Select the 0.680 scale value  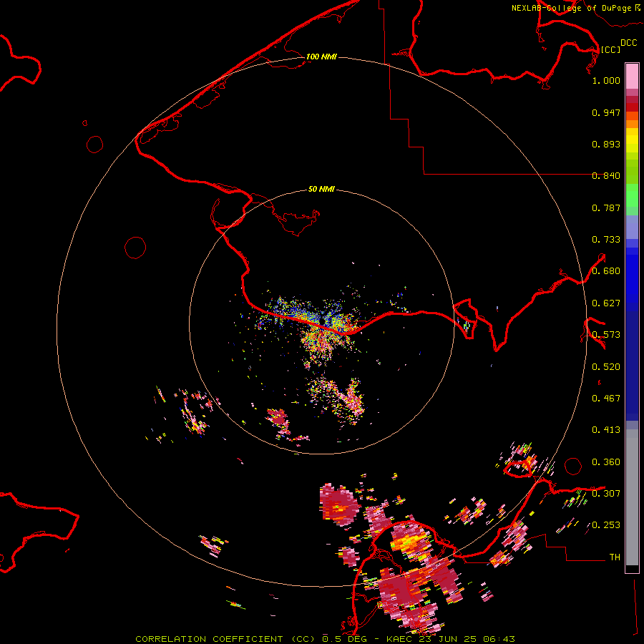(x=606, y=271)
